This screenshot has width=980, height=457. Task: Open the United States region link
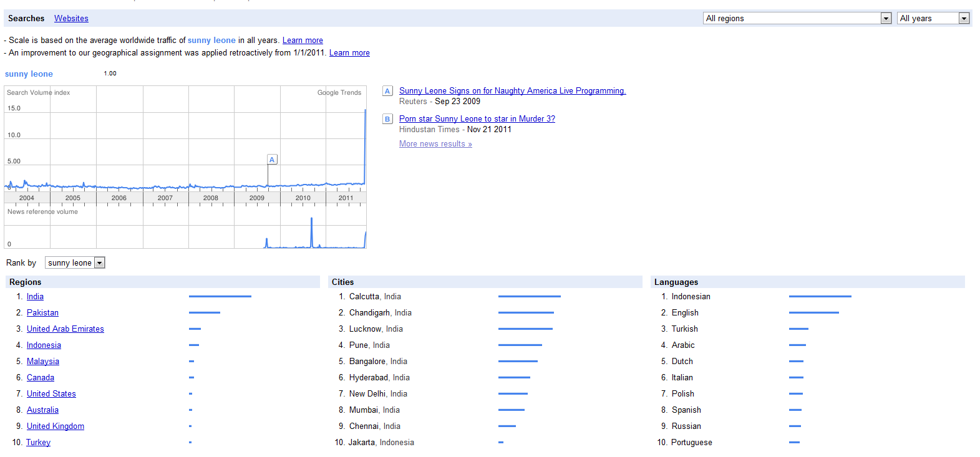pos(51,393)
